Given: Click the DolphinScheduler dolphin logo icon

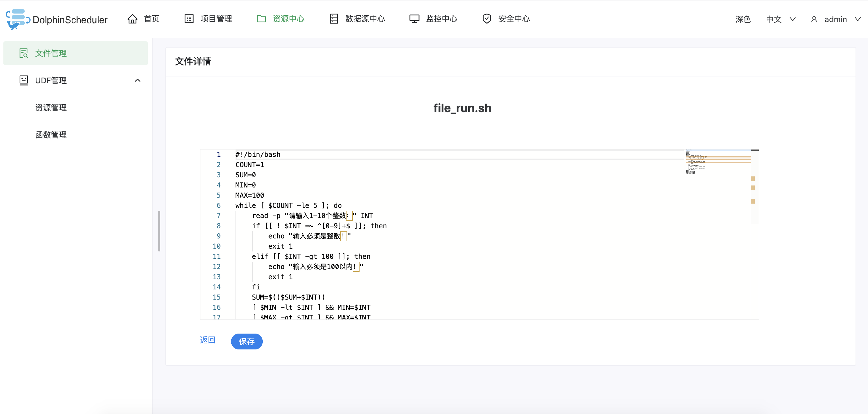Looking at the screenshot, I should point(18,19).
